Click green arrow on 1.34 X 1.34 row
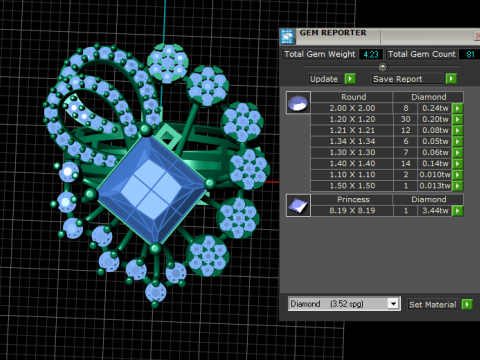 (457, 141)
